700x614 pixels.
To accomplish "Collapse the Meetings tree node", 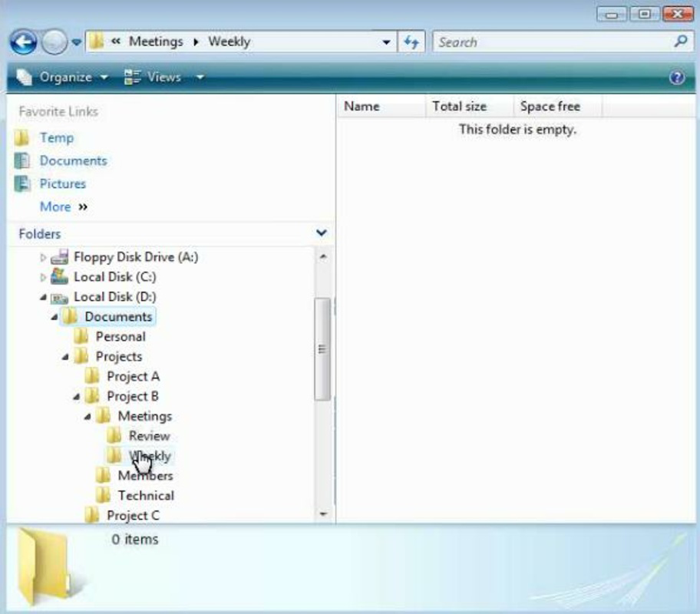I will pyautogui.click(x=87, y=417).
